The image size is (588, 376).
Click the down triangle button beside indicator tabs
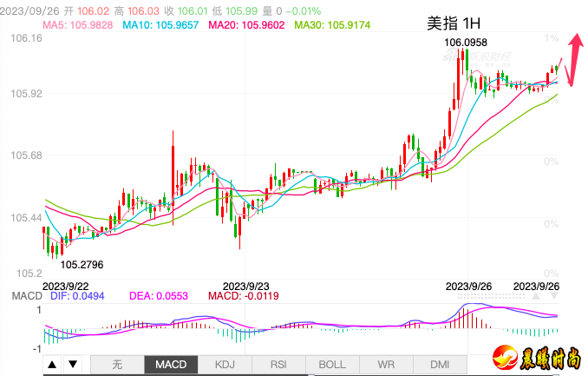(73, 365)
